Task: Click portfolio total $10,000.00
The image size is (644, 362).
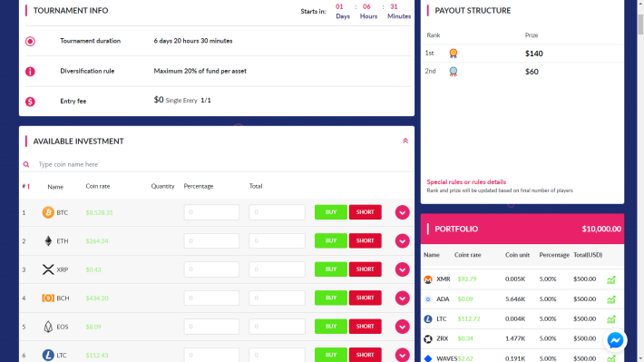Action: tap(601, 229)
